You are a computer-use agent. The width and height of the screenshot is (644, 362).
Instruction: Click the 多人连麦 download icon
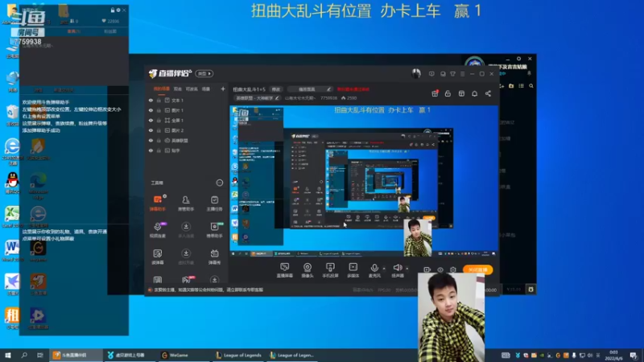tap(186, 227)
